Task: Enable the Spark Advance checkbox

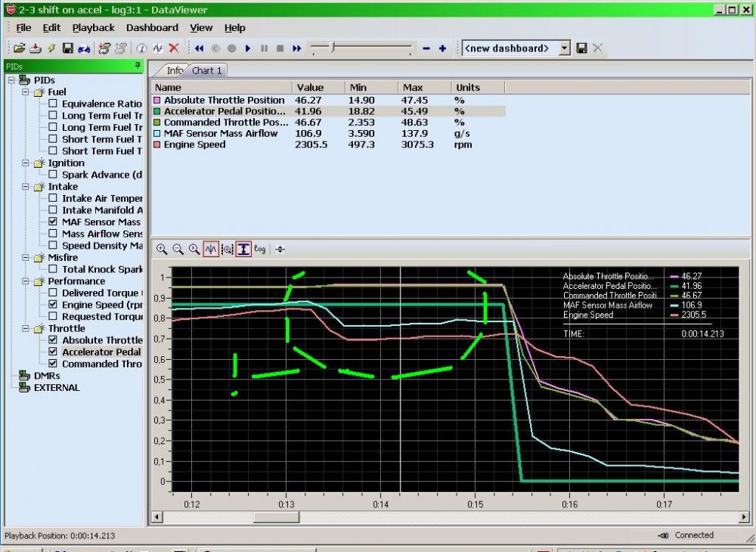Action: 53,175
